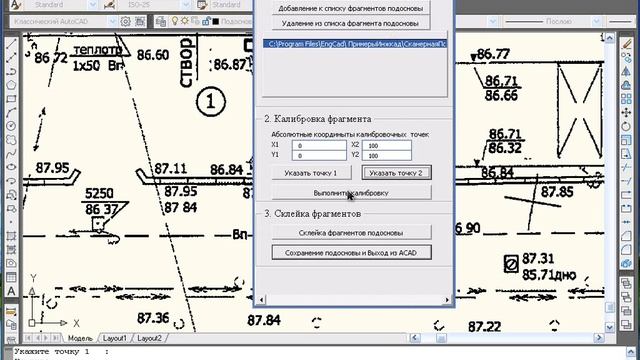Expand the text style Standard dropdown

coord(93,5)
